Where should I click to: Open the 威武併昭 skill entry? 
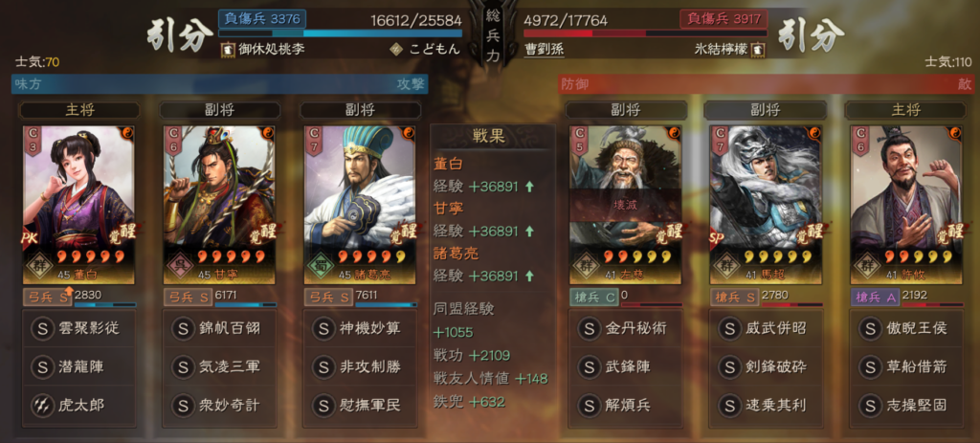tap(766, 328)
